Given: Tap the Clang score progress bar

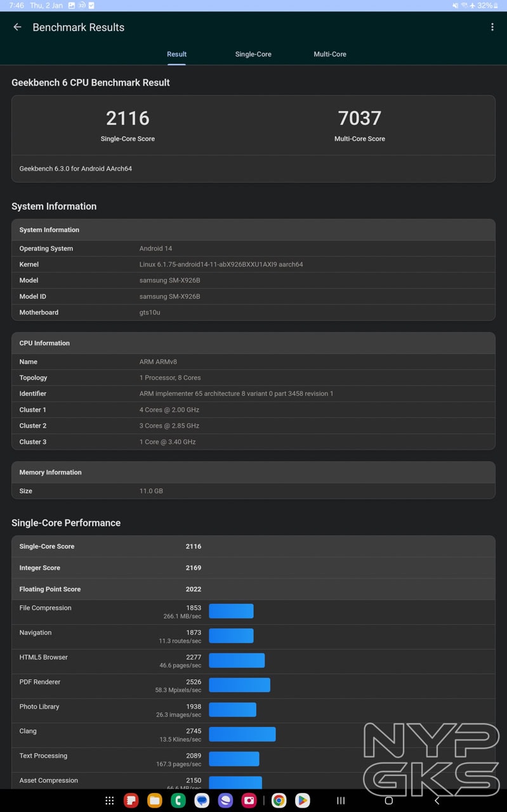Looking at the screenshot, I should pyautogui.click(x=242, y=734).
